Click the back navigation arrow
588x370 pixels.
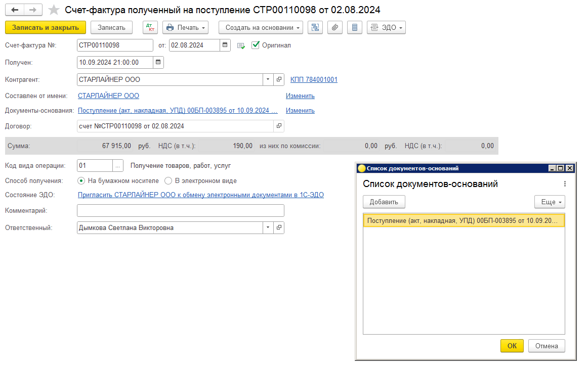click(x=15, y=10)
